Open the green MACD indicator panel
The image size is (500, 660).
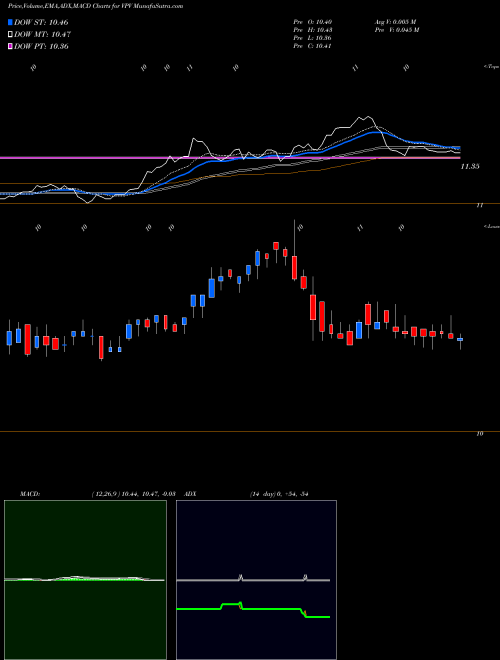(x=85, y=580)
